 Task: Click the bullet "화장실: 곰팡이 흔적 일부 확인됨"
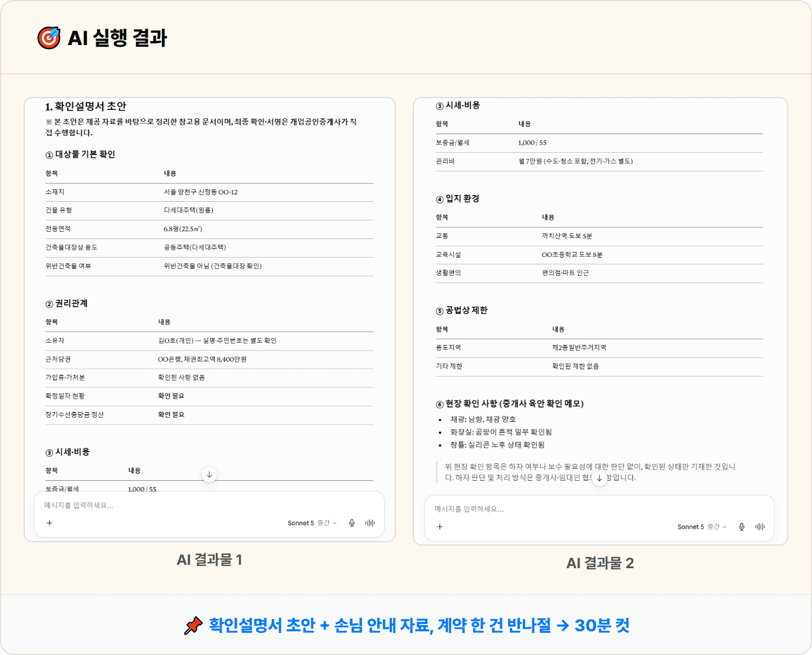coord(501,432)
